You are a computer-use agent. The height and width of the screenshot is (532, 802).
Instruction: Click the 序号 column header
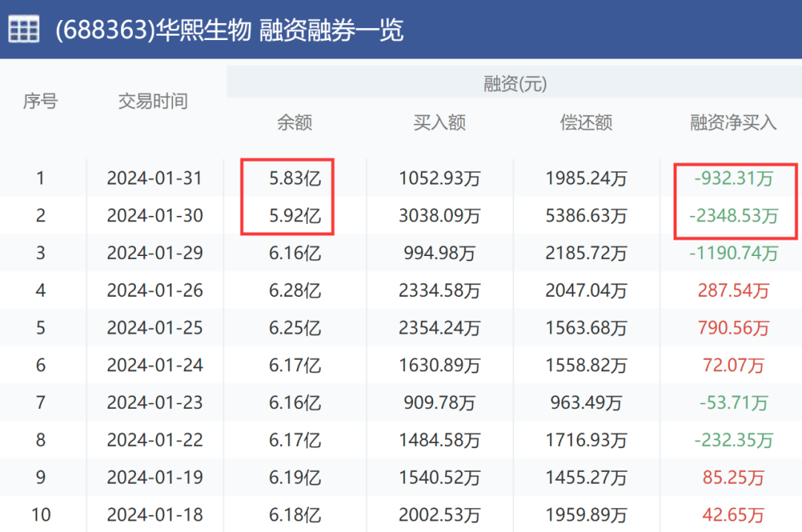tap(40, 101)
